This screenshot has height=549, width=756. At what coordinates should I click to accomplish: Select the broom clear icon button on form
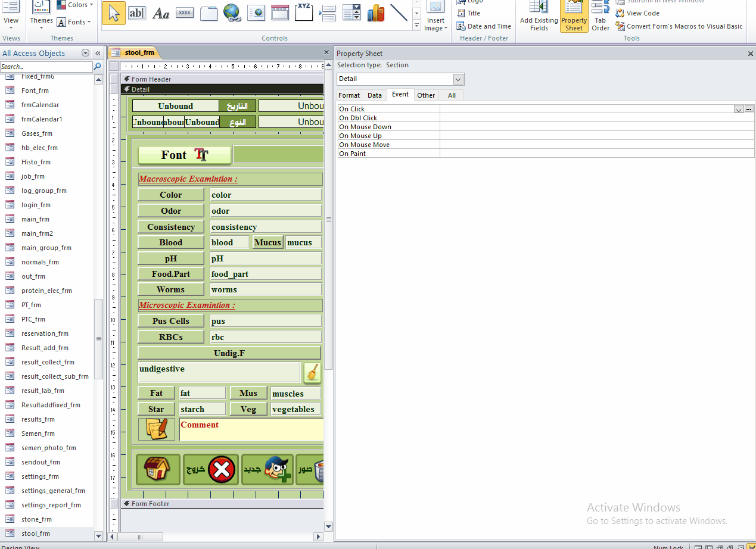[x=312, y=373]
